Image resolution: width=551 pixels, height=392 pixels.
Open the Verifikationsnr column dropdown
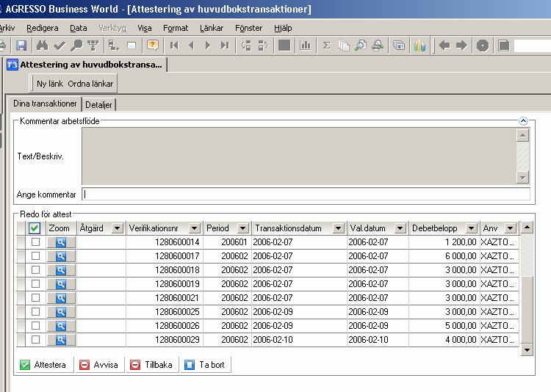point(195,228)
